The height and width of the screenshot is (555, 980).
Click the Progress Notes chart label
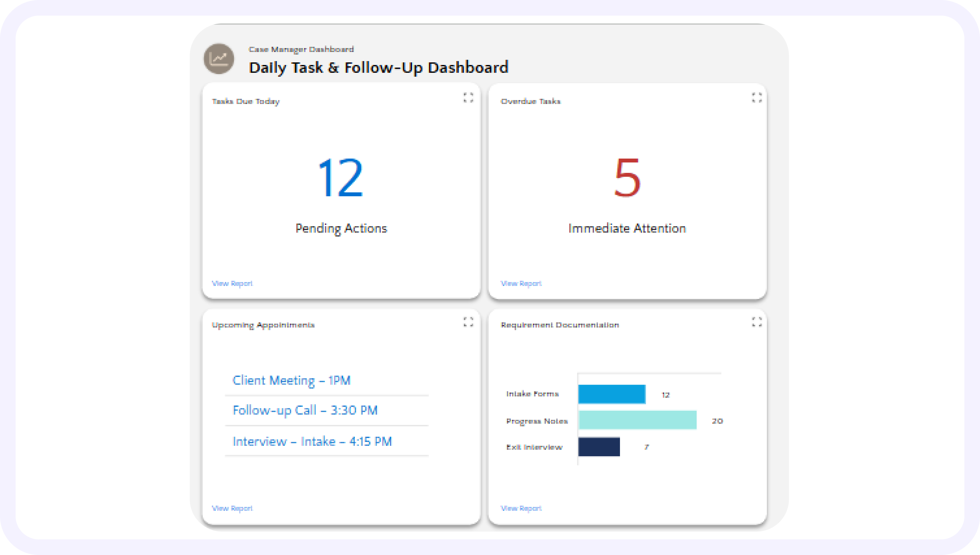(x=537, y=421)
